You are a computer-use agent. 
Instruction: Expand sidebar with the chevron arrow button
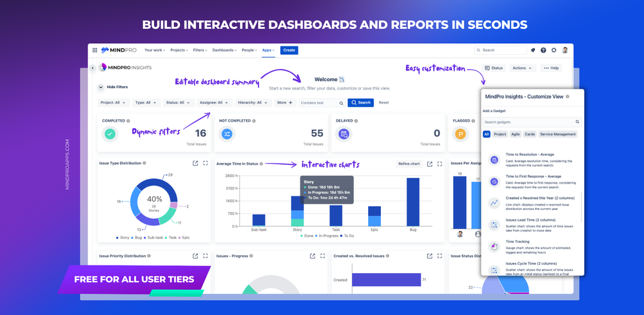coord(92,68)
